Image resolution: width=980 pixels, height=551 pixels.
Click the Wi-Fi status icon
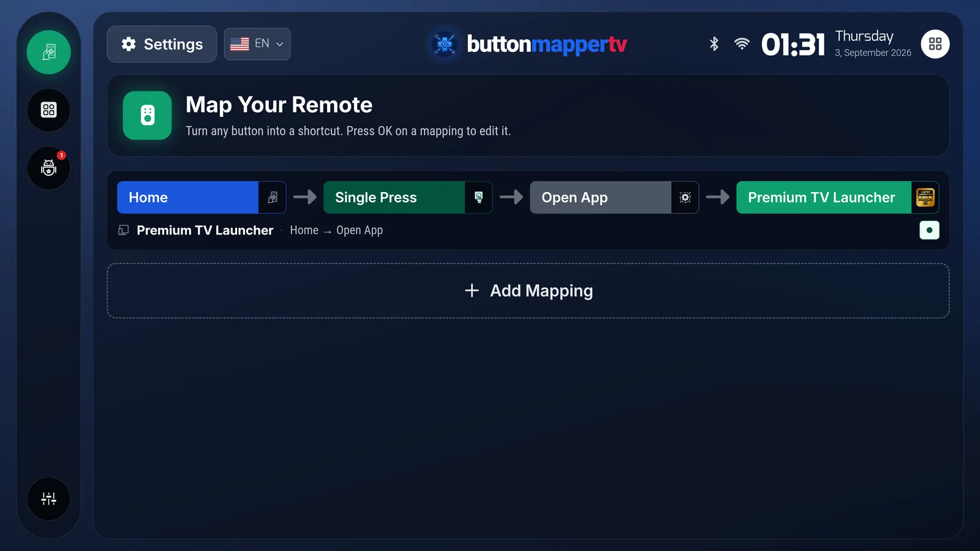(742, 44)
